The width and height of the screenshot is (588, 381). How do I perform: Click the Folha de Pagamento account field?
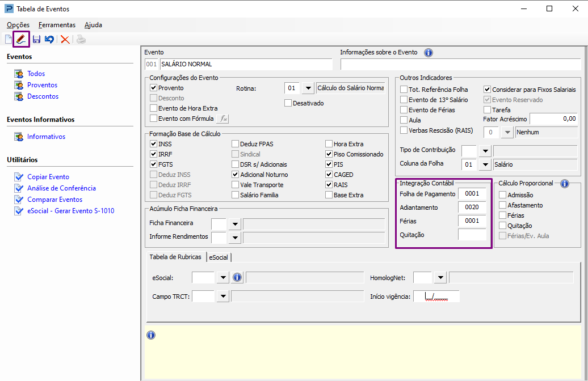(472, 194)
